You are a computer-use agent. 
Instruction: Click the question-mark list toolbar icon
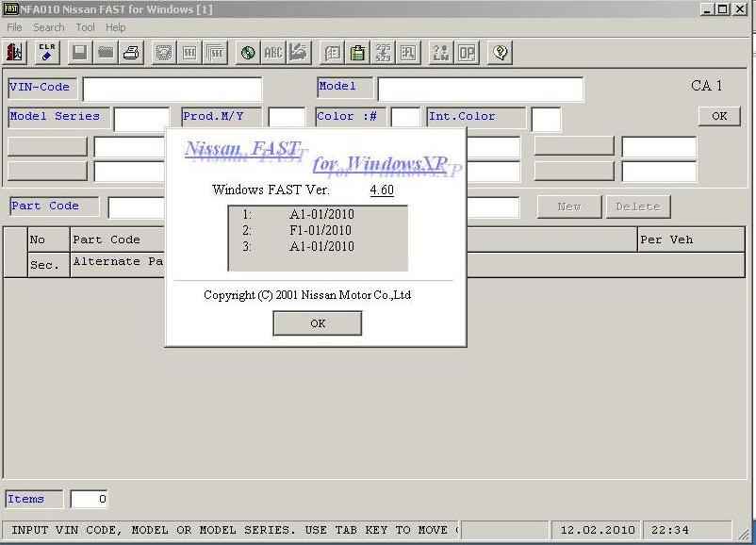[440, 52]
